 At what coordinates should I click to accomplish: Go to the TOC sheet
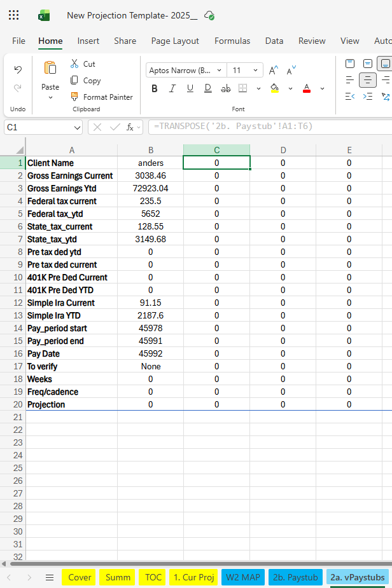click(153, 577)
